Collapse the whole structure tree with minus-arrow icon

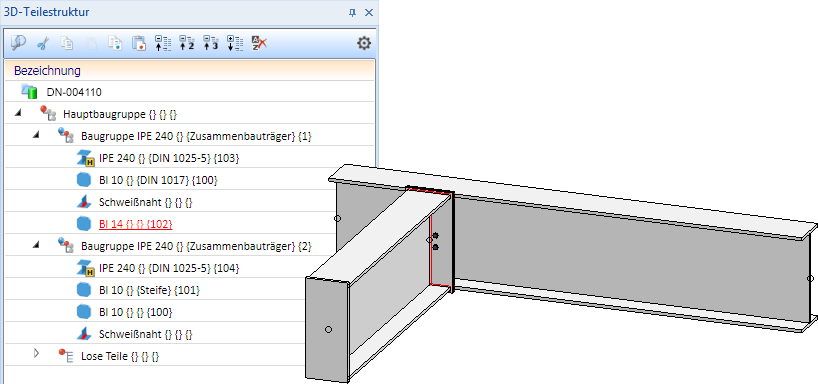tap(163, 43)
